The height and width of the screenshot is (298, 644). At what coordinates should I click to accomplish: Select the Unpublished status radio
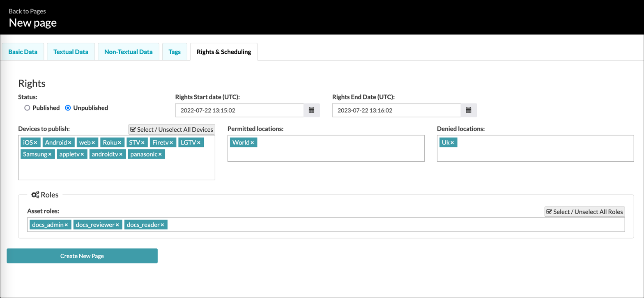coord(68,108)
